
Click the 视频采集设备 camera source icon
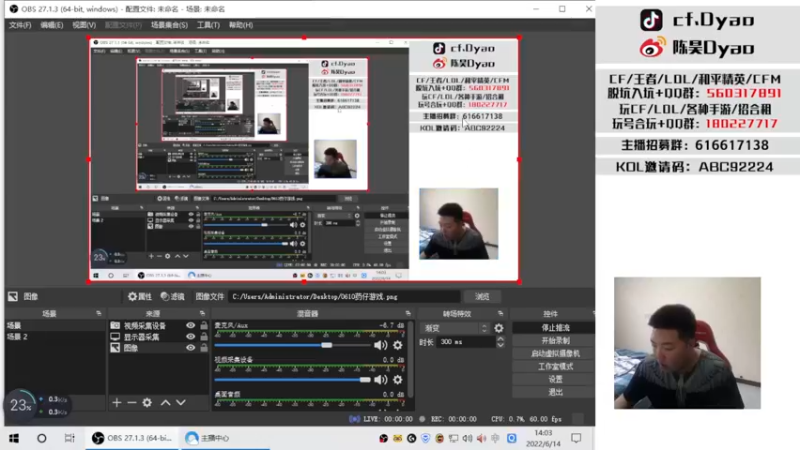[x=115, y=326]
